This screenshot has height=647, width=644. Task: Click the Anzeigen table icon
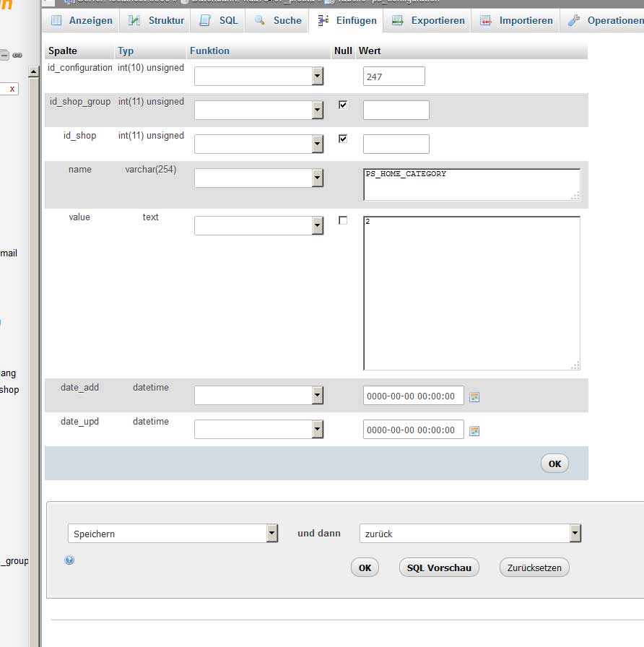coord(56,20)
